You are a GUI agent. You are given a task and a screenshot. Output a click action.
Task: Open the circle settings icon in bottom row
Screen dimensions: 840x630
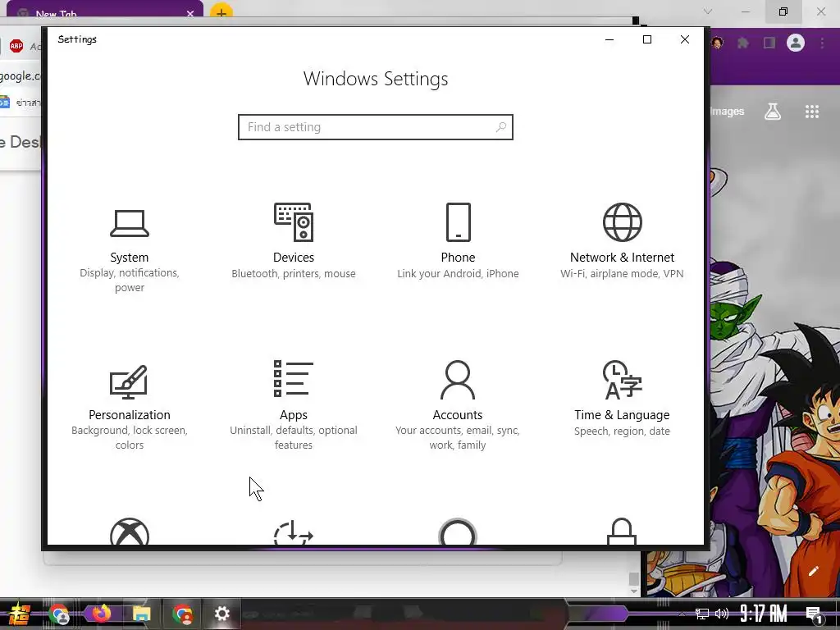[458, 532]
